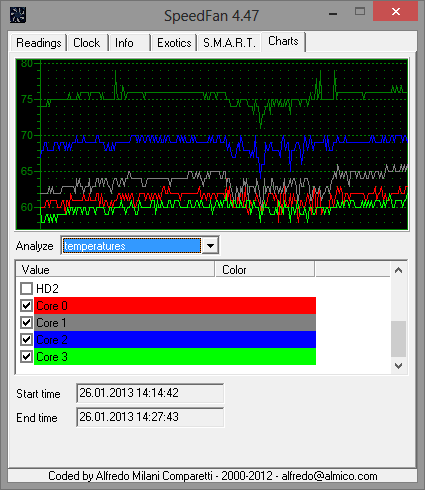This screenshot has width=425, height=490.
Task: Open the Analyze dropdown arrow
Action: pyautogui.click(x=210, y=246)
